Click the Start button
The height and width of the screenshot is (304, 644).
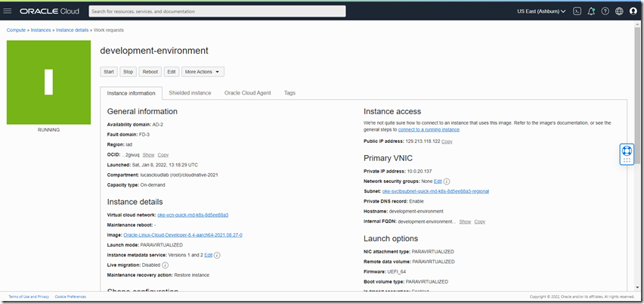(109, 72)
